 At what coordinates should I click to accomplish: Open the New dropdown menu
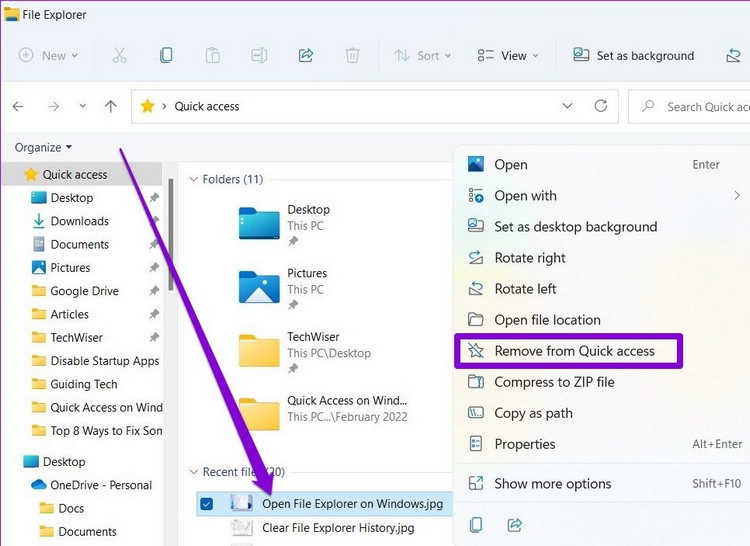[48, 55]
